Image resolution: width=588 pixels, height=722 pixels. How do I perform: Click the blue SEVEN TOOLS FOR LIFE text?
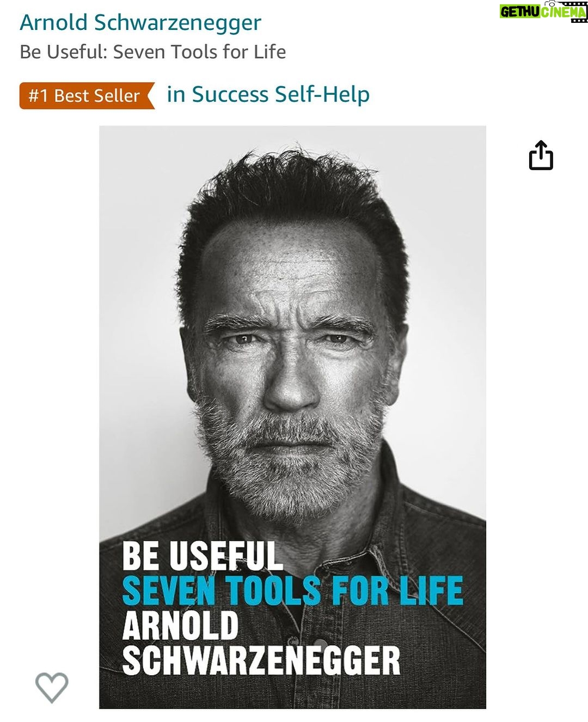pos(293,591)
